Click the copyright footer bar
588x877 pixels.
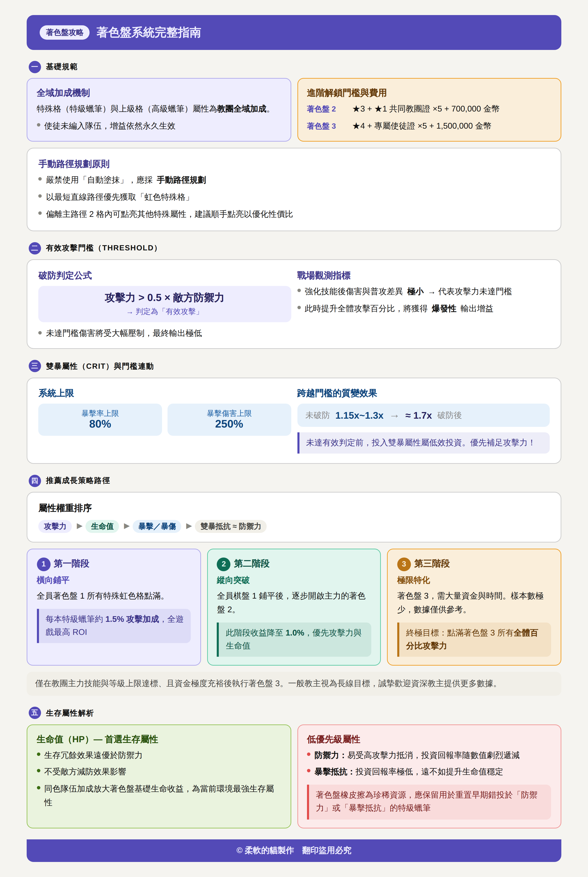pyautogui.click(x=294, y=850)
